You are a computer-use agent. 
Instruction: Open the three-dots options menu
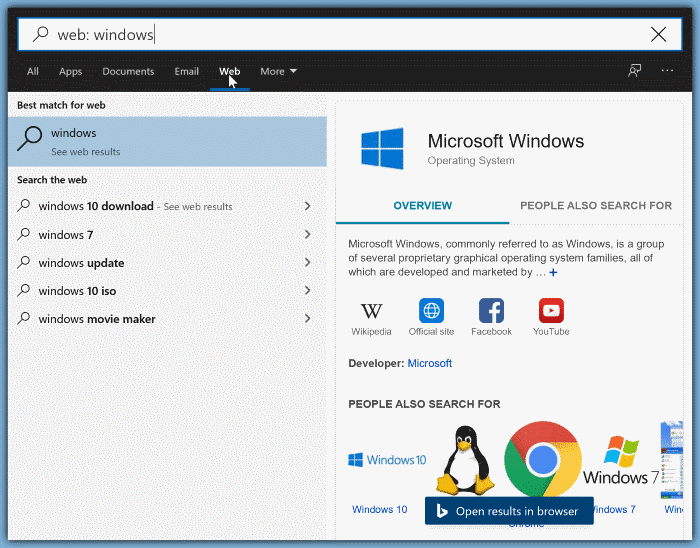(667, 71)
